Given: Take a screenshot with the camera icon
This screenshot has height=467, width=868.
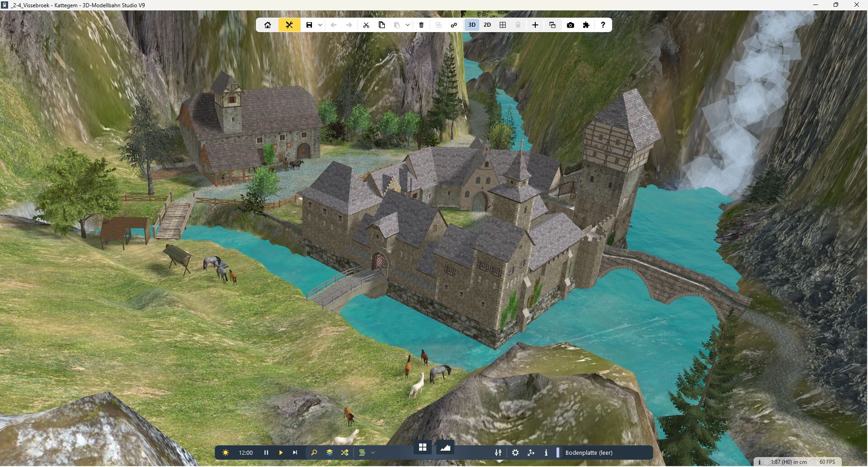Looking at the screenshot, I should [571, 25].
